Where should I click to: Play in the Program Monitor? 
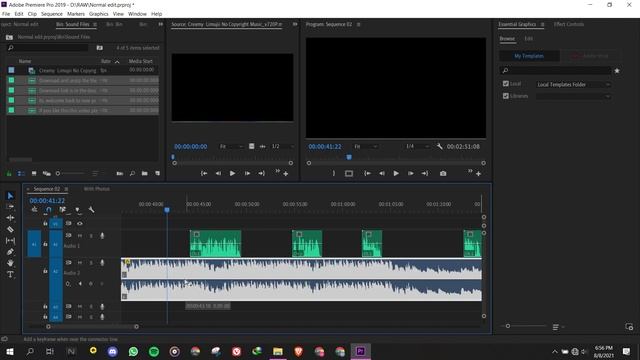(x=396, y=173)
